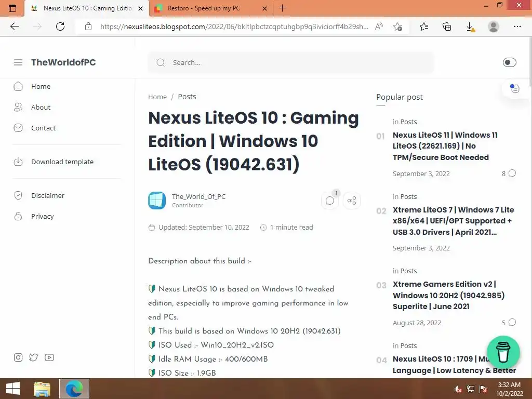Click the share icon beside the comments
This screenshot has height=399, width=532.
[x=352, y=201]
